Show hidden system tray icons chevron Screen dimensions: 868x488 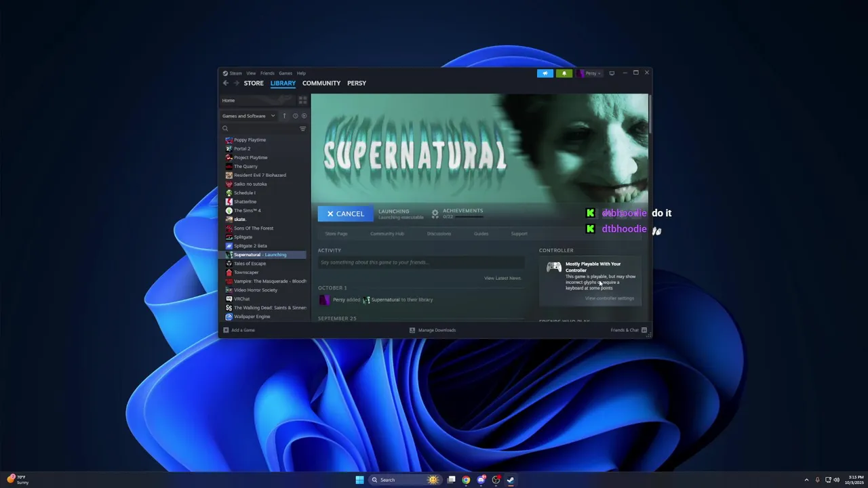(806, 480)
